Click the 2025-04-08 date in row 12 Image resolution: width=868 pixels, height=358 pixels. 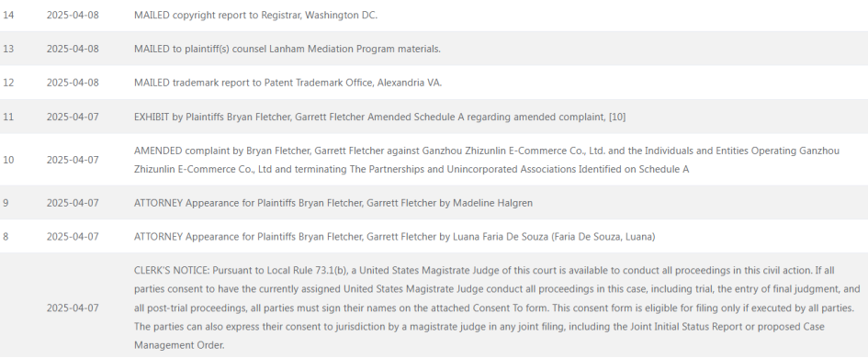[73, 83]
